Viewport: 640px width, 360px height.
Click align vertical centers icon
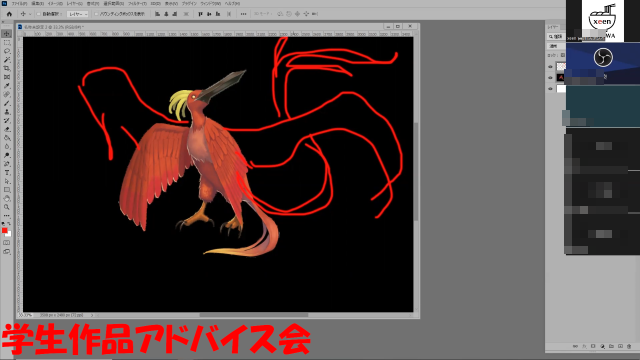tap(209, 14)
